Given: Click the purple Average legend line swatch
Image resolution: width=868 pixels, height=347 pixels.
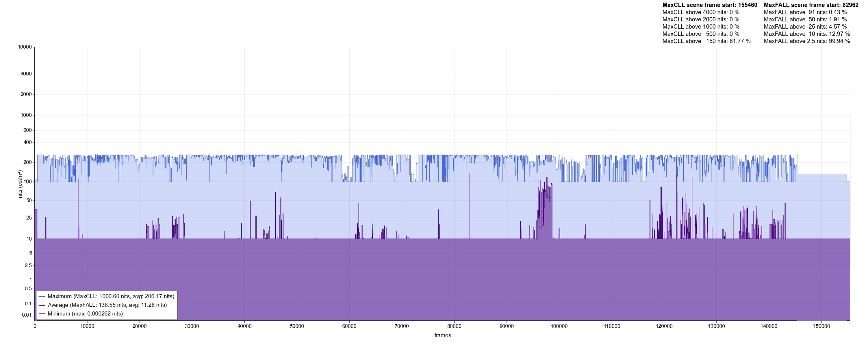Looking at the screenshot, I should click(42, 305).
